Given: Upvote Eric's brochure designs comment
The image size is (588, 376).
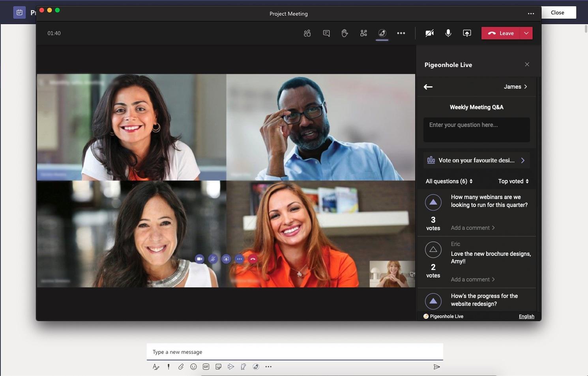Looking at the screenshot, I should 433,249.
